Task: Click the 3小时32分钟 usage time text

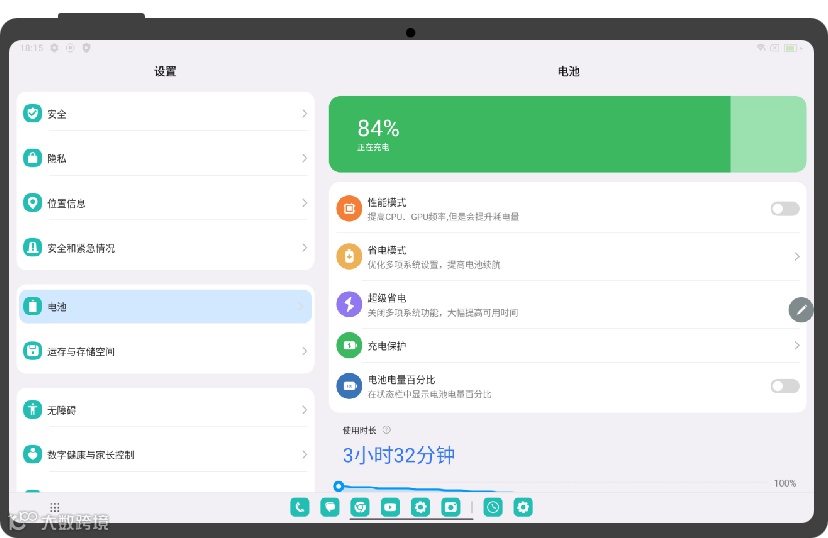Action: pyautogui.click(x=399, y=455)
